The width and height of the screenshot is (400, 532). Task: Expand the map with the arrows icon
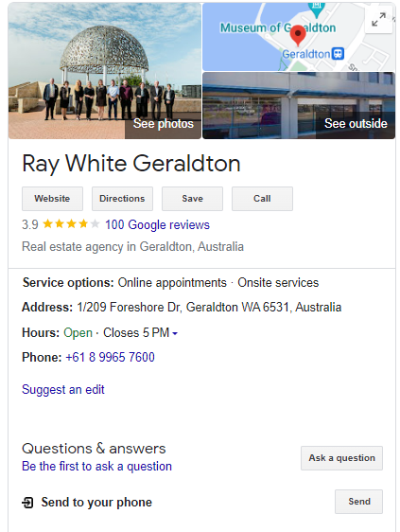[x=378, y=20]
